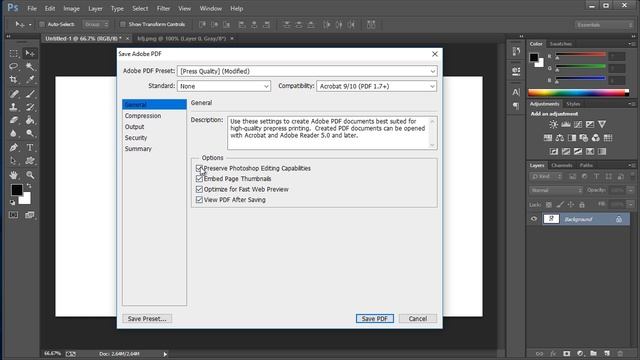This screenshot has width=640, height=360.
Task: Select the Rectangular Marquee tool
Action: point(13,53)
